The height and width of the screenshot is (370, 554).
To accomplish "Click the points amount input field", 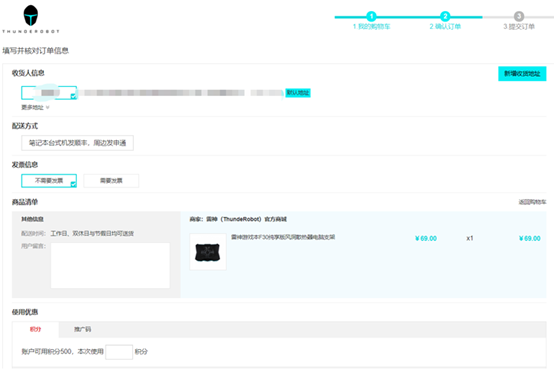I will (x=119, y=352).
